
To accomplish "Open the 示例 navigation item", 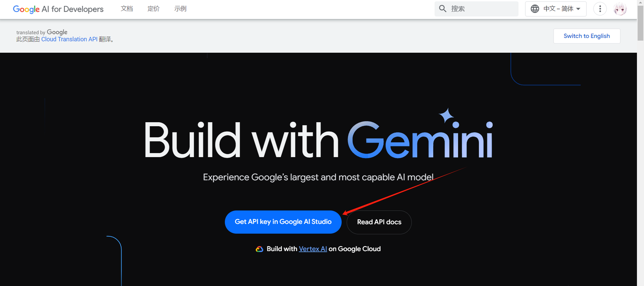I will (x=180, y=9).
